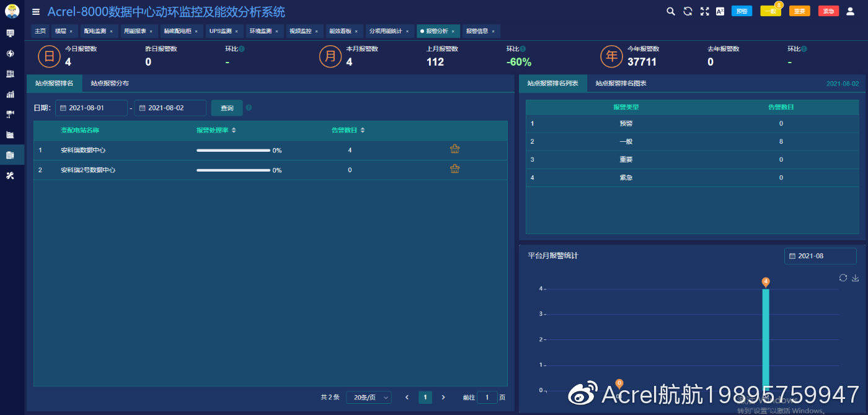The image size is (868, 415).
Task: Switch to 分项用能统计 tab
Action: click(389, 31)
